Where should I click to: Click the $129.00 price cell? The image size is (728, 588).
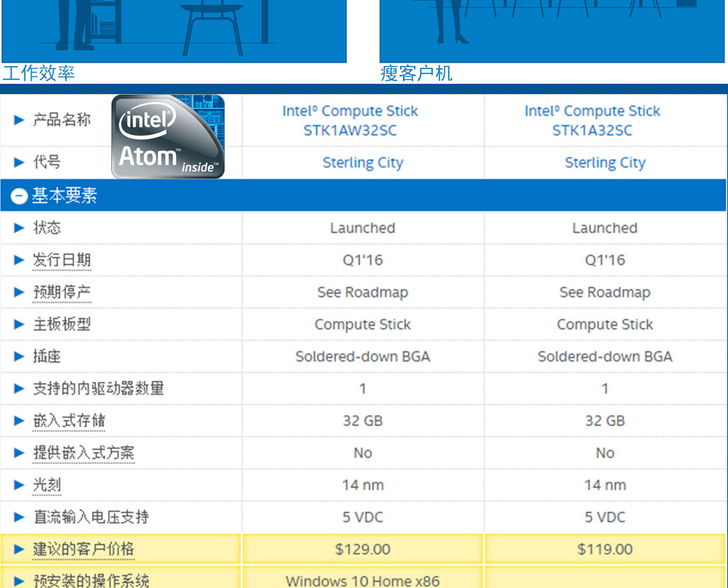pos(363,550)
